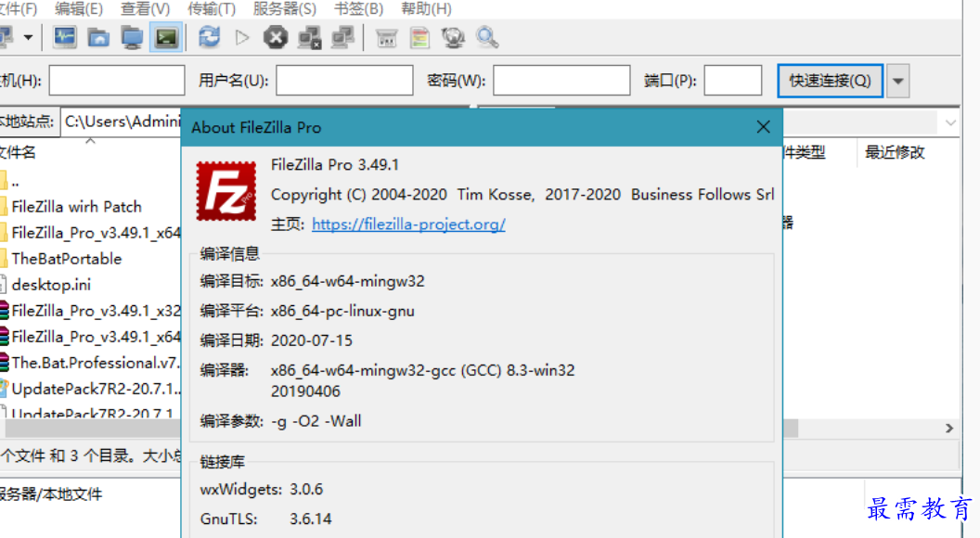Focus the 端口(P) input field
Screen dimensions: 980x538
click(732, 80)
